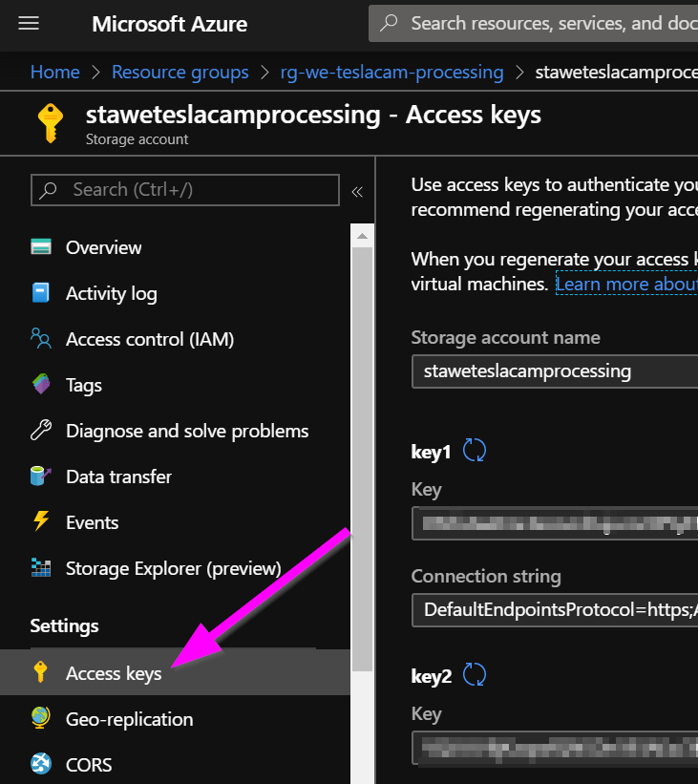698x784 pixels.
Task: Regenerate key2 with refresh icon
Action: (474, 674)
